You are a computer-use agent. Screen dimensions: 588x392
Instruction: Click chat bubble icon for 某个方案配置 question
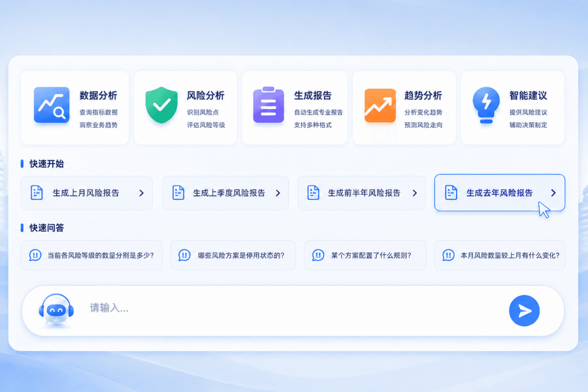(318, 255)
